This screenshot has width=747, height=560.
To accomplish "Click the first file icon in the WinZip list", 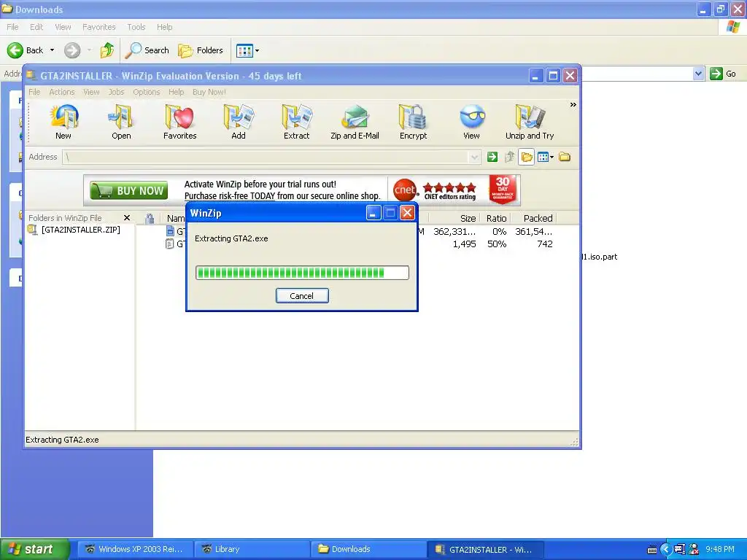I will 170,231.
